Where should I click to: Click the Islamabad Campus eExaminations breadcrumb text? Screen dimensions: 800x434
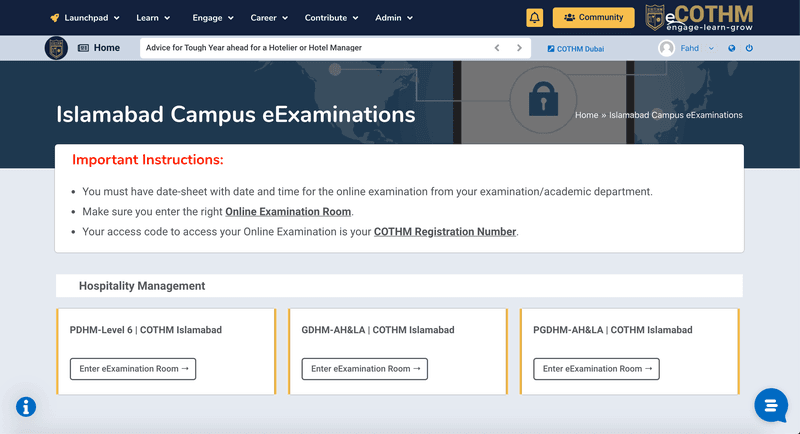[x=676, y=115]
